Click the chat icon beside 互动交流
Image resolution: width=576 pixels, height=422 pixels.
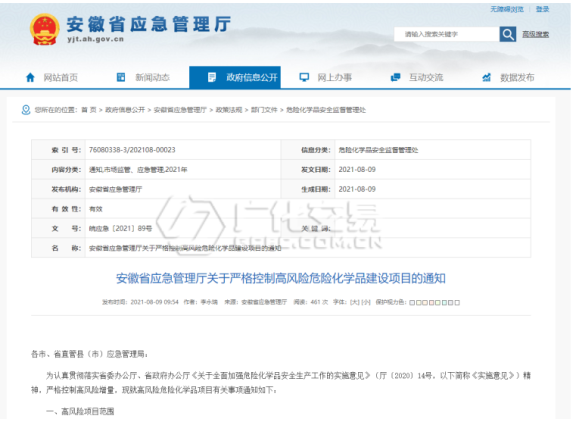395,77
